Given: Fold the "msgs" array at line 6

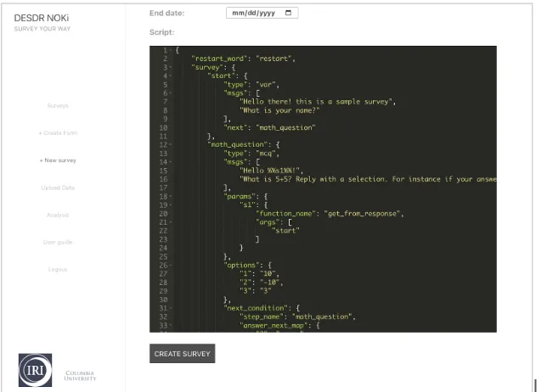Looking at the screenshot, I should click(170, 93).
